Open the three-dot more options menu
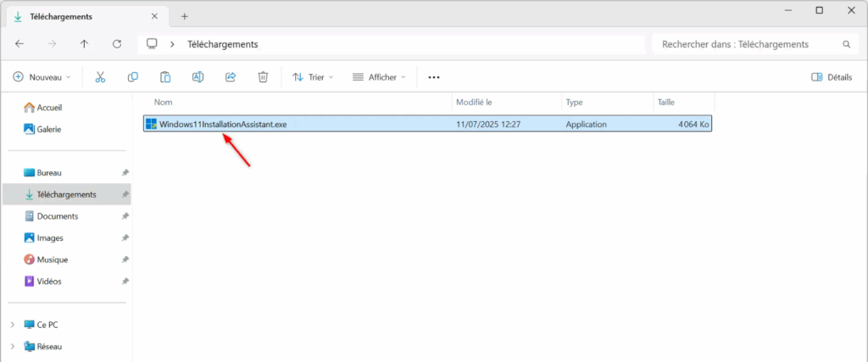Viewport: 868px width, 362px height. [434, 77]
